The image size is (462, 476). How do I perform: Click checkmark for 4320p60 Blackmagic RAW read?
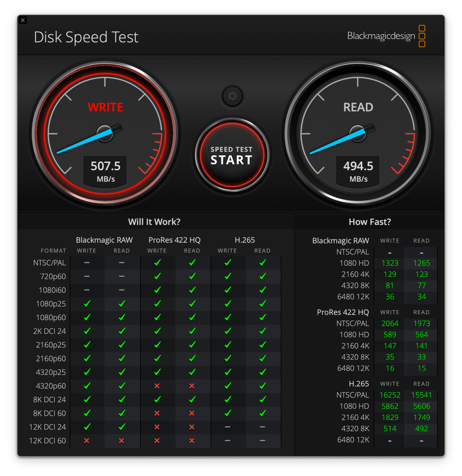(122, 386)
